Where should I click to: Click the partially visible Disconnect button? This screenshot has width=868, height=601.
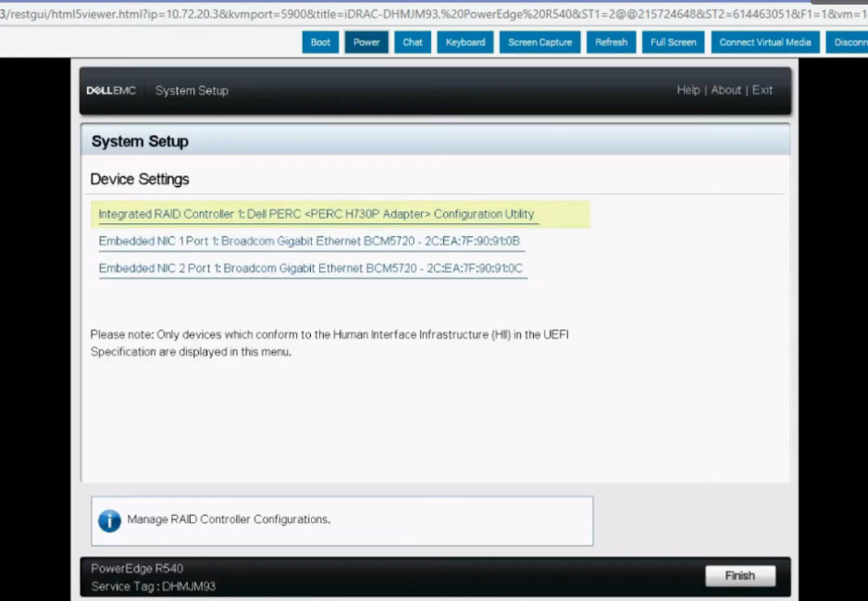pyautogui.click(x=847, y=42)
